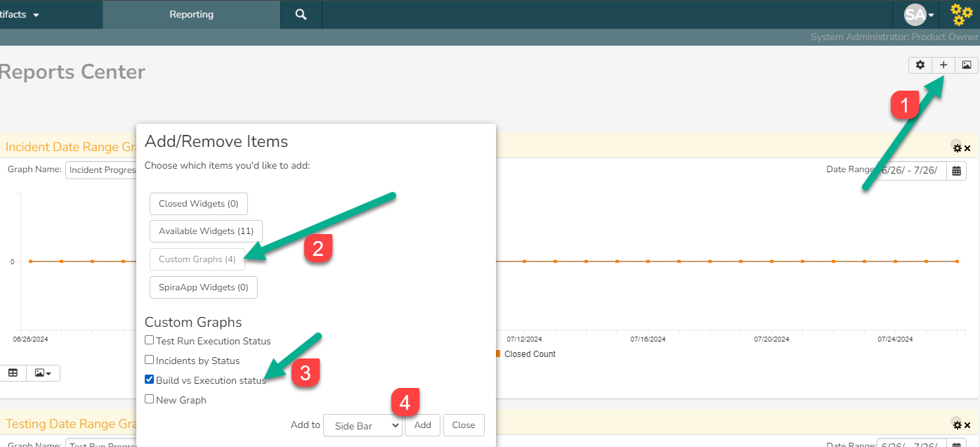Uncheck Build vs Execution status checkbox
The width and height of the screenshot is (980, 447).
click(149, 380)
